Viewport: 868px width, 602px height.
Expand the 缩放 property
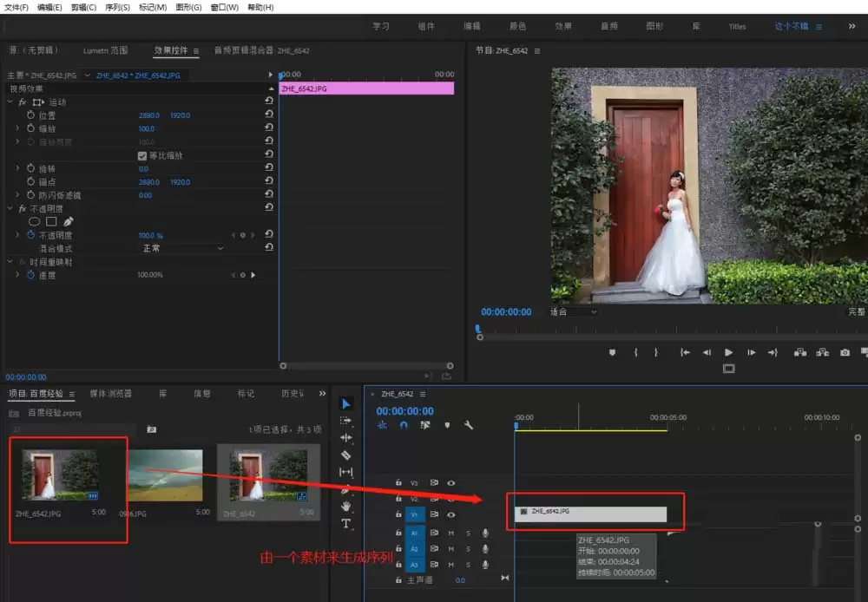pos(17,128)
